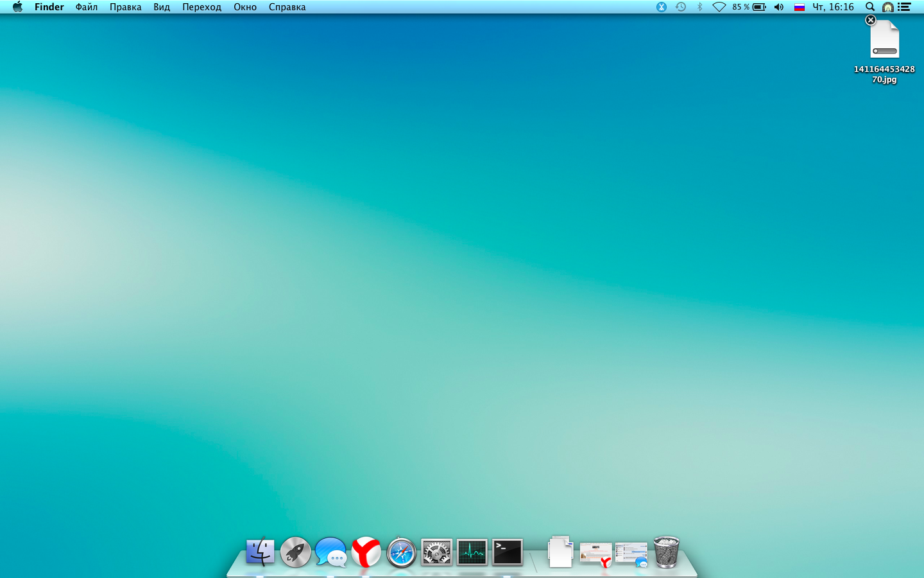Switch input source via Russian flag
This screenshot has height=578, width=924.
[800, 7]
